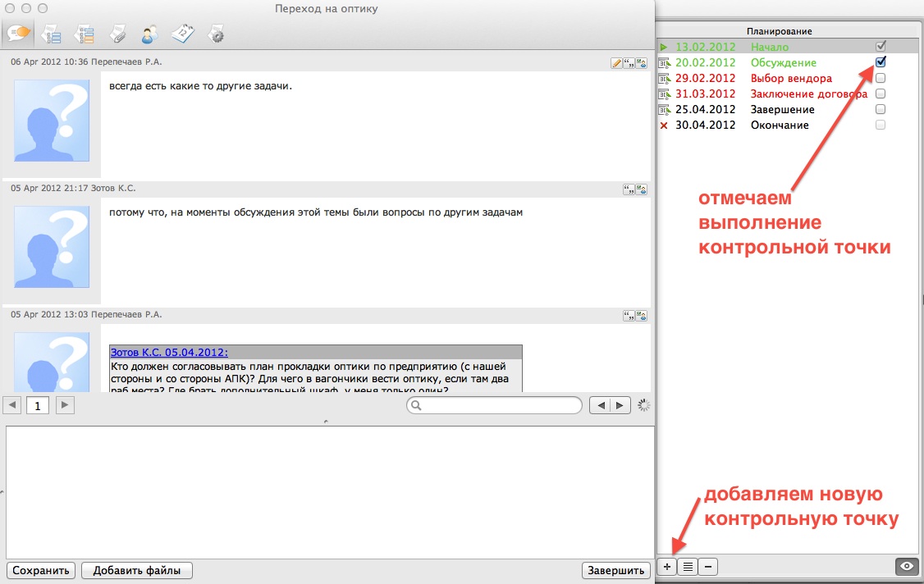The height and width of the screenshot is (584, 924).
Task: Click the minus button to remove checkpoint
Action: pyautogui.click(x=708, y=566)
